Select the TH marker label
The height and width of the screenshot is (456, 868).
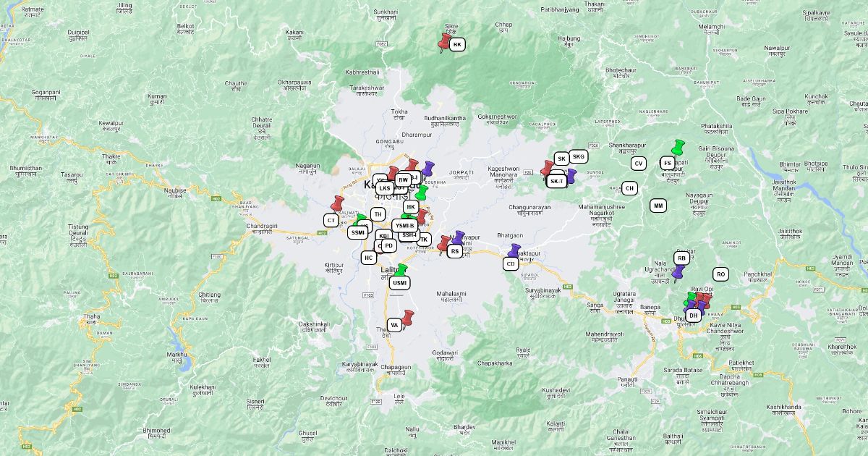pyautogui.click(x=378, y=214)
